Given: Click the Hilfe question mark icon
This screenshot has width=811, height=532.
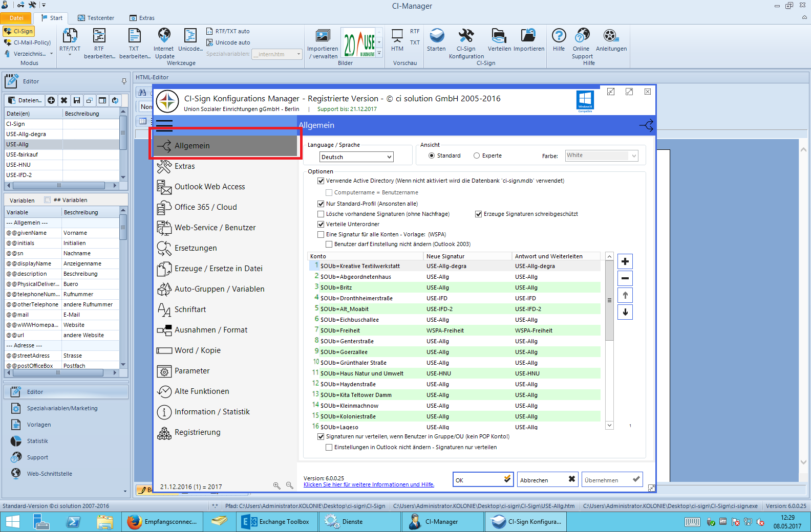Looking at the screenshot, I should [x=559, y=37].
